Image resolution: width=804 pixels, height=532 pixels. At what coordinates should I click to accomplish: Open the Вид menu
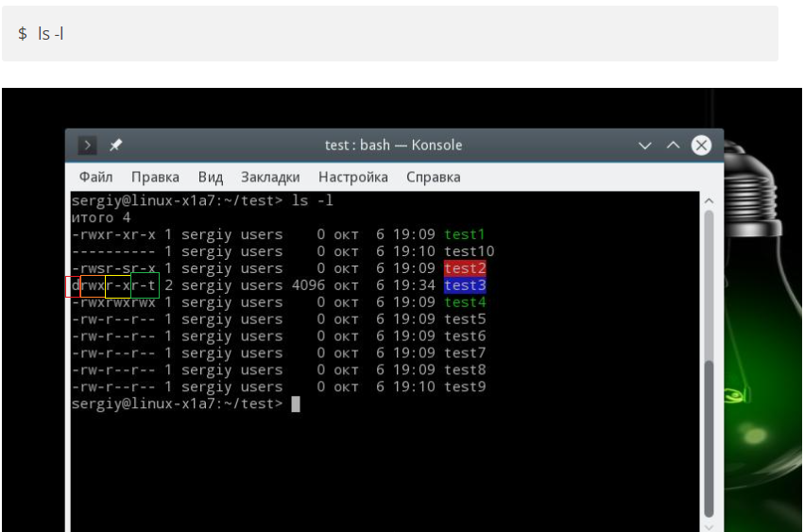click(x=211, y=177)
